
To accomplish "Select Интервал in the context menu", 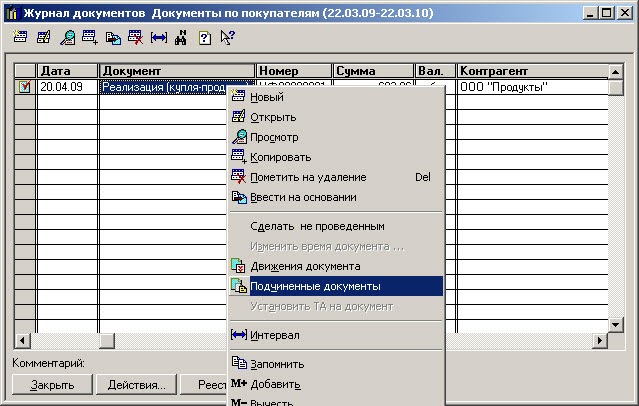I will click(336, 335).
